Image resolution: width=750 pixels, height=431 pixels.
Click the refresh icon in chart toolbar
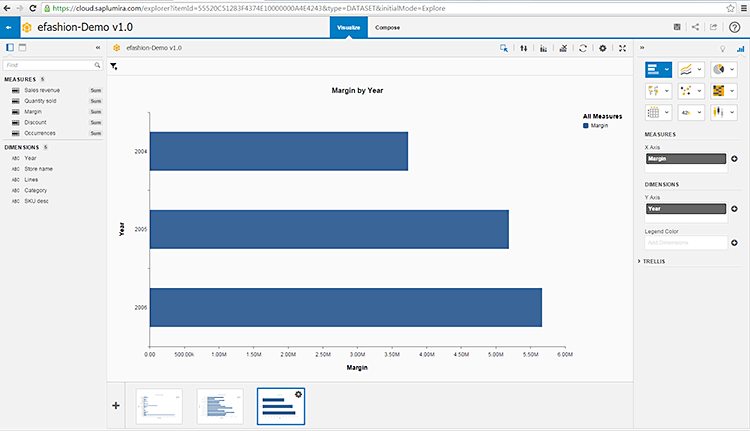pyautogui.click(x=582, y=48)
